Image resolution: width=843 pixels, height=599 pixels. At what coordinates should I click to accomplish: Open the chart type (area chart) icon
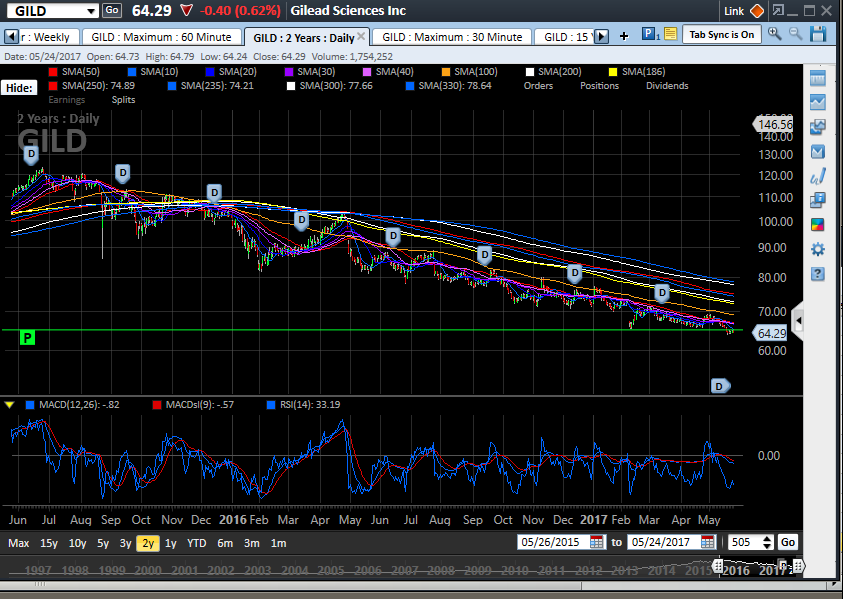click(817, 102)
